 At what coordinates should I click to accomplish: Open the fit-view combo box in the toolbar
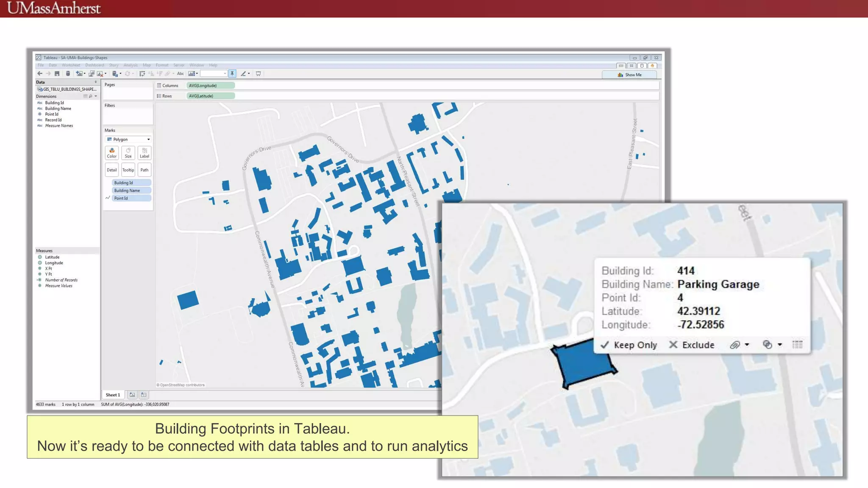point(214,73)
